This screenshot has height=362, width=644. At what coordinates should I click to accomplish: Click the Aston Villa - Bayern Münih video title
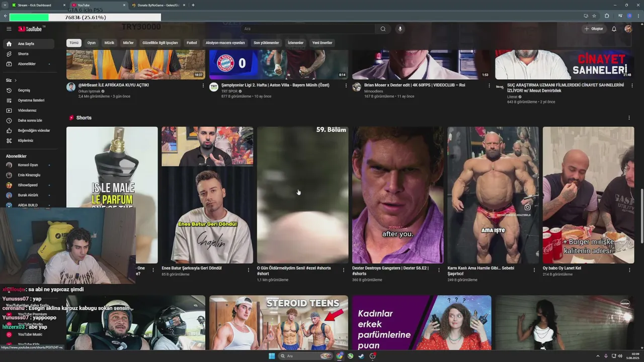pos(275,85)
